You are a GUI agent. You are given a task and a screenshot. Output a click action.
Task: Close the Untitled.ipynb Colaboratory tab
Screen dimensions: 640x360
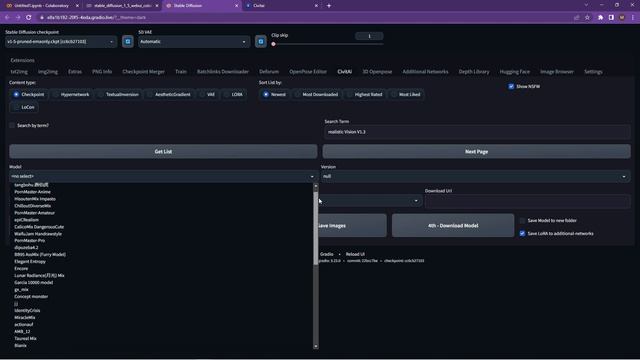77,6
